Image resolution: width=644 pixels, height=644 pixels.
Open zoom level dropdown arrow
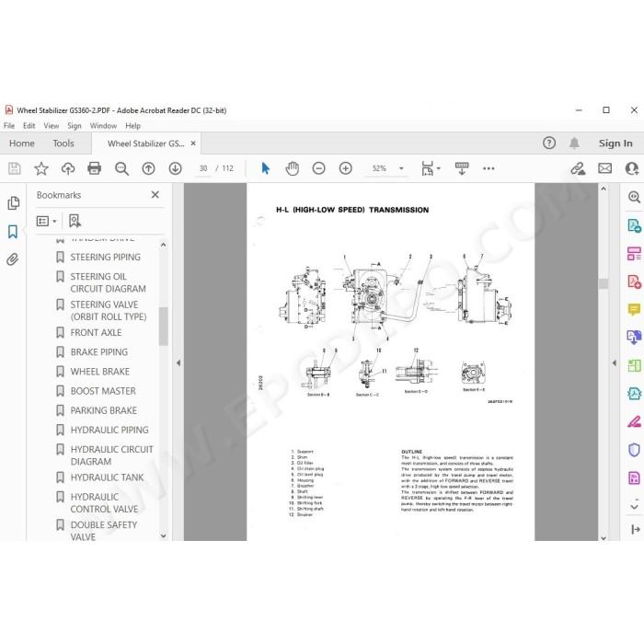(x=401, y=168)
